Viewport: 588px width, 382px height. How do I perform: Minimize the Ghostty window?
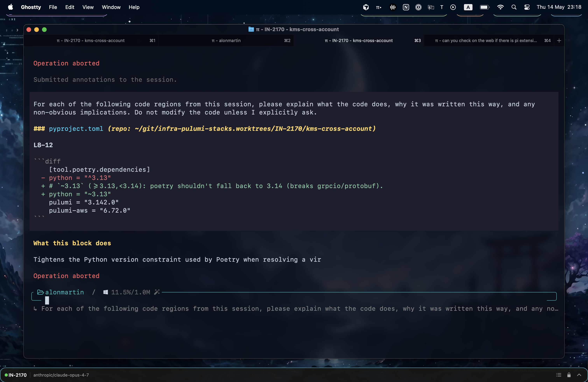[37, 29]
